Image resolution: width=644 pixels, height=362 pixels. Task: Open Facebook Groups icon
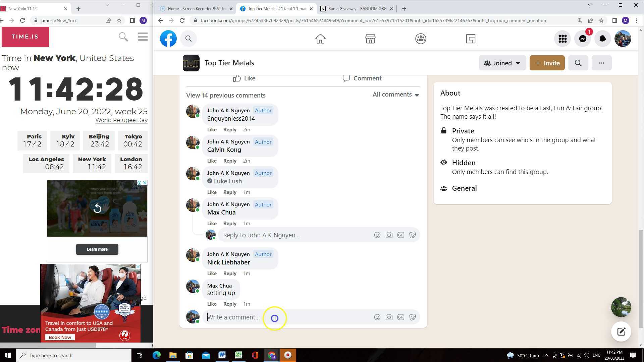pyautogui.click(x=421, y=39)
